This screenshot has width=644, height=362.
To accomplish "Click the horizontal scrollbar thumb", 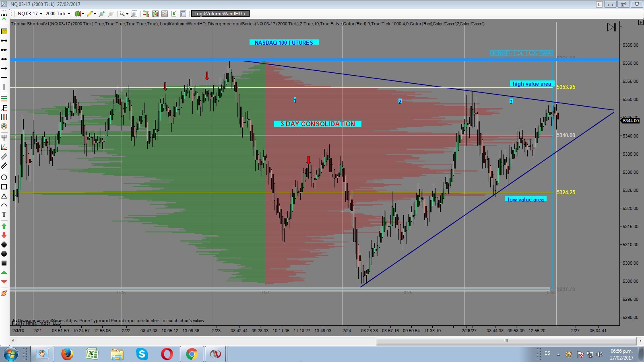I will click(x=506, y=341).
